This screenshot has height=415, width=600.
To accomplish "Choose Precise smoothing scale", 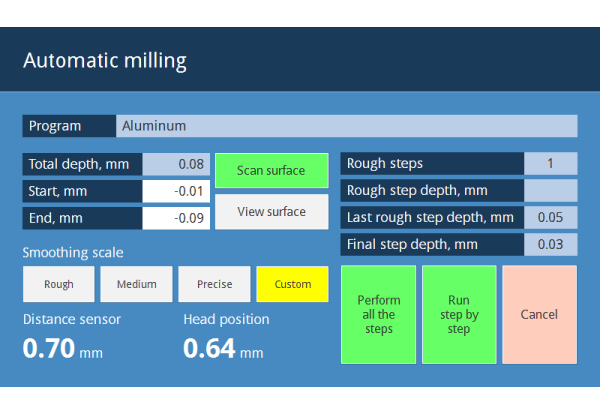I will click(214, 284).
